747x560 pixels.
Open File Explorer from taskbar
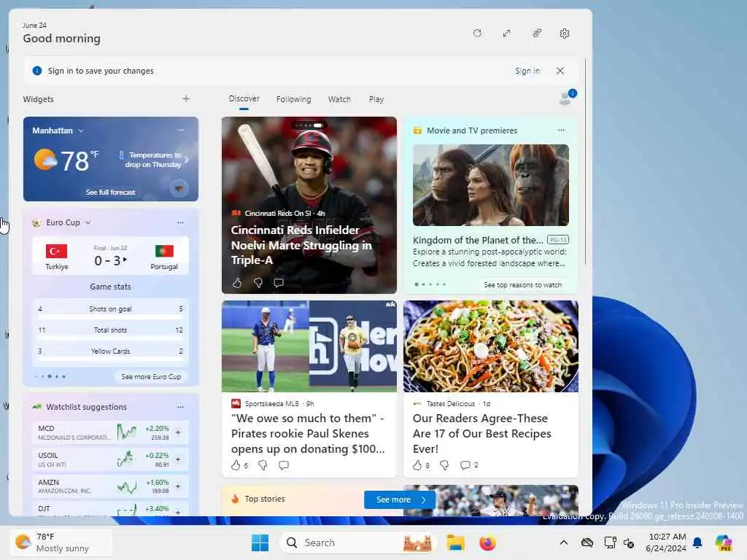455,542
